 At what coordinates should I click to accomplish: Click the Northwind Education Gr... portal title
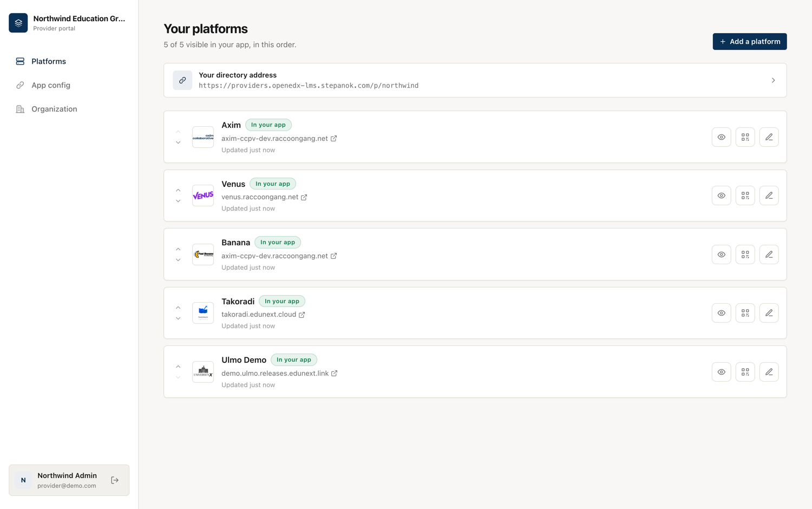click(x=79, y=19)
